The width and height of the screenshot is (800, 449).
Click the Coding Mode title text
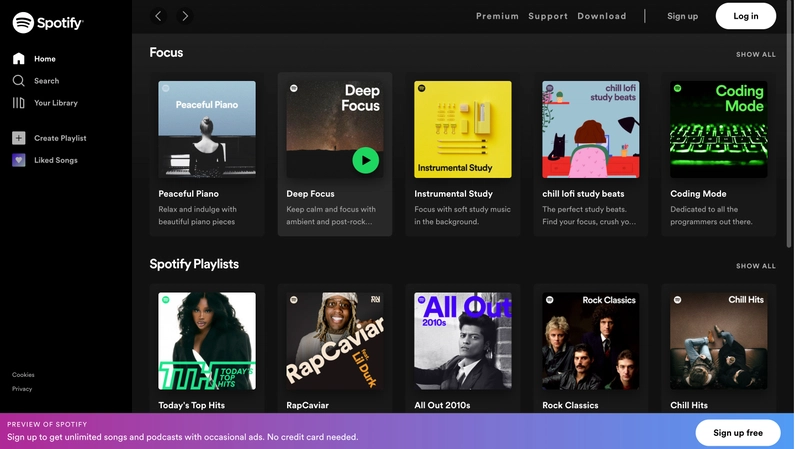click(x=698, y=194)
